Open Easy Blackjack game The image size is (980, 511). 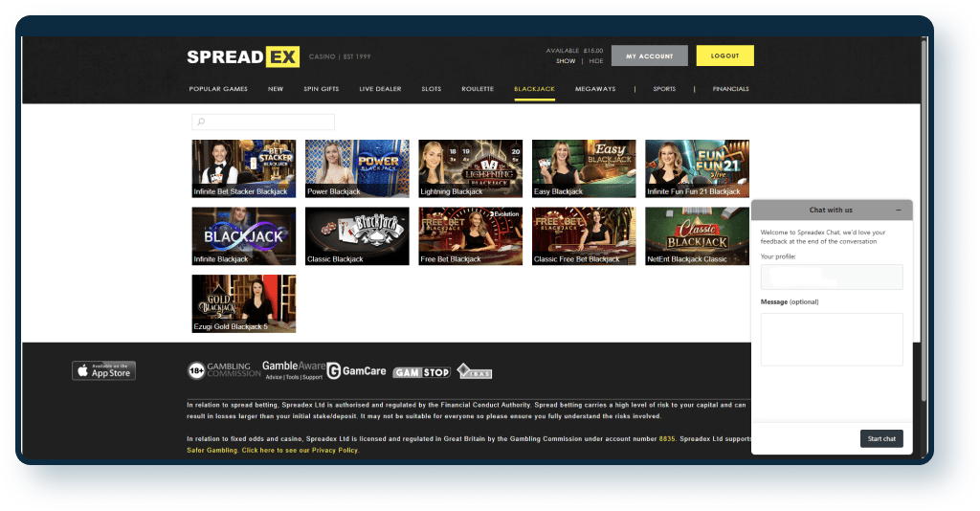pyautogui.click(x=584, y=168)
